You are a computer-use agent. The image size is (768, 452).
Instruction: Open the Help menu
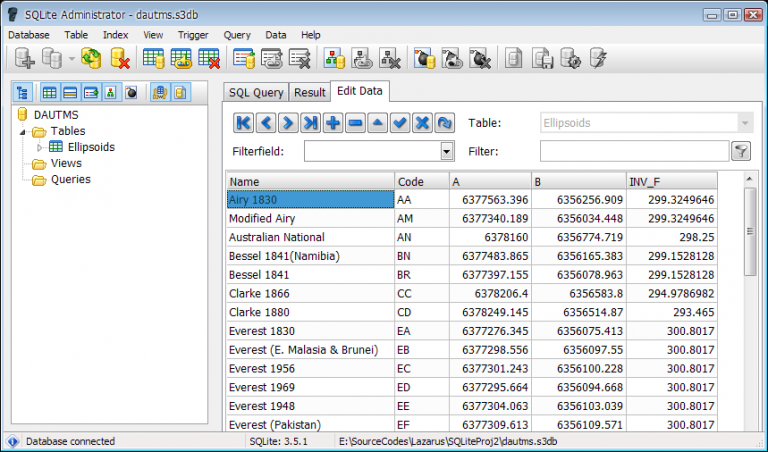click(311, 35)
